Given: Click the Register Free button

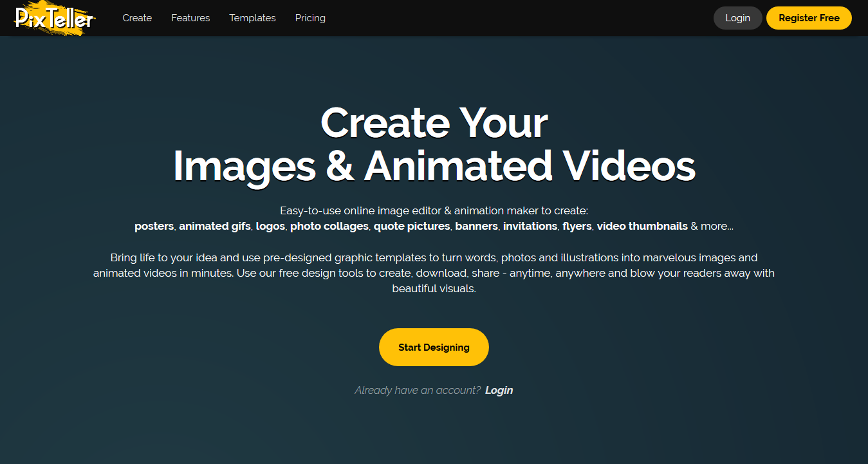Looking at the screenshot, I should coord(809,18).
